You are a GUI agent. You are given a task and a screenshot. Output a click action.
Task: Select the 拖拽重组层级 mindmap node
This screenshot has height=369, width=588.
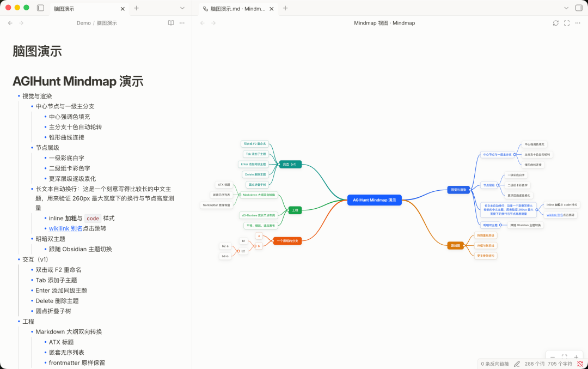486,235
